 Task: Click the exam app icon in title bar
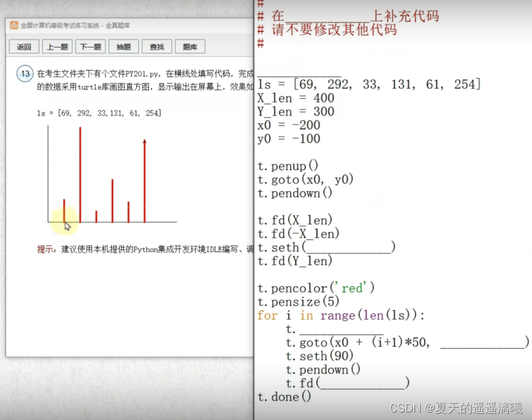pos(14,26)
